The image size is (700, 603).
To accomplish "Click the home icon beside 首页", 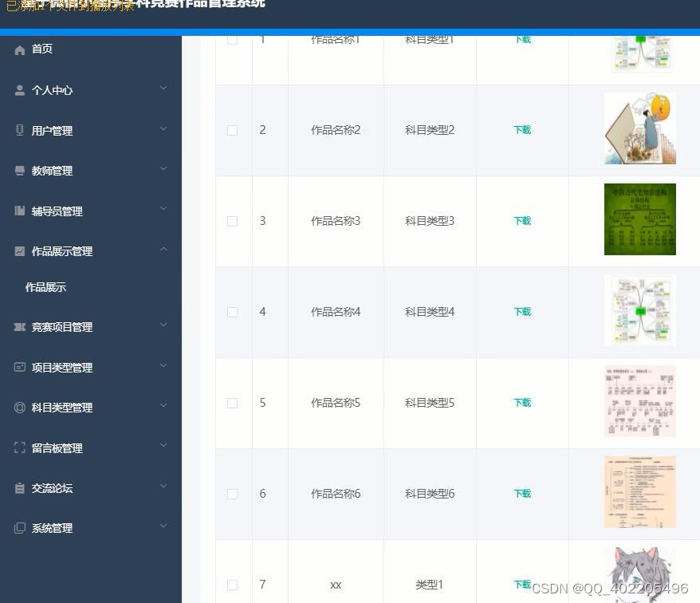I will (x=20, y=49).
